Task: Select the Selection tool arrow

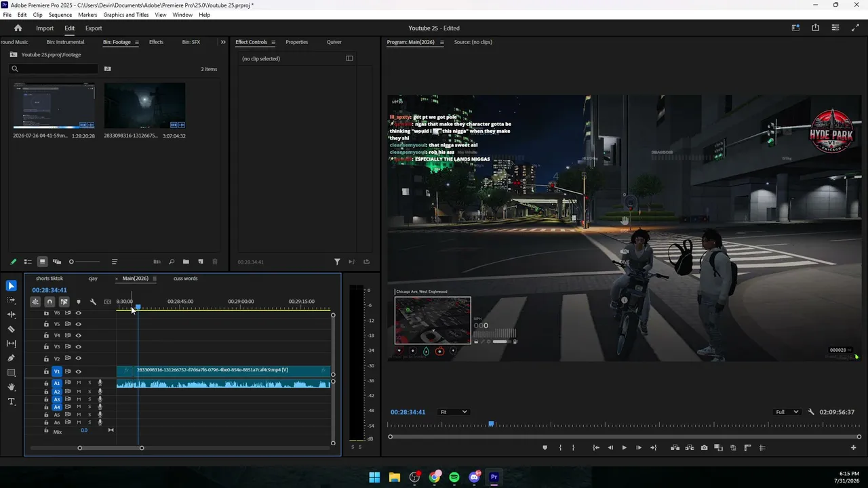Action: click(11, 286)
